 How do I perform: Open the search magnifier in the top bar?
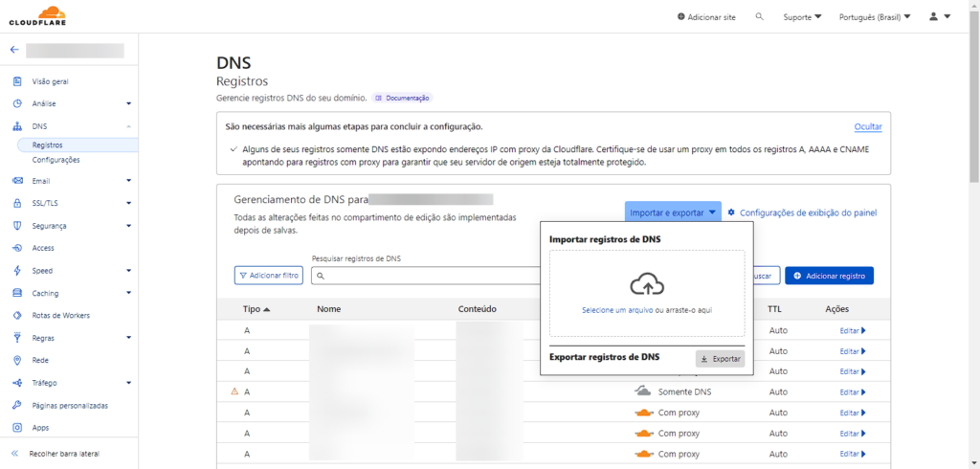coord(759,17)
